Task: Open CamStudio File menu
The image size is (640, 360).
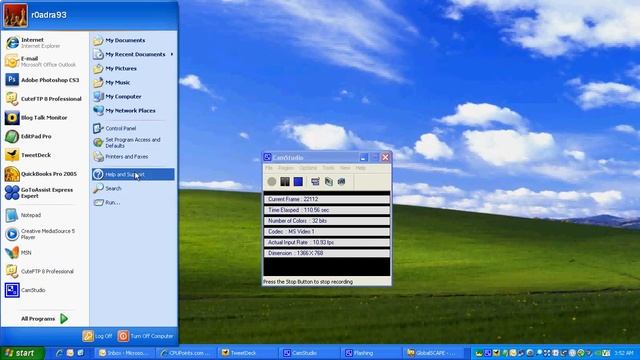Action: (x=269, y=168)
